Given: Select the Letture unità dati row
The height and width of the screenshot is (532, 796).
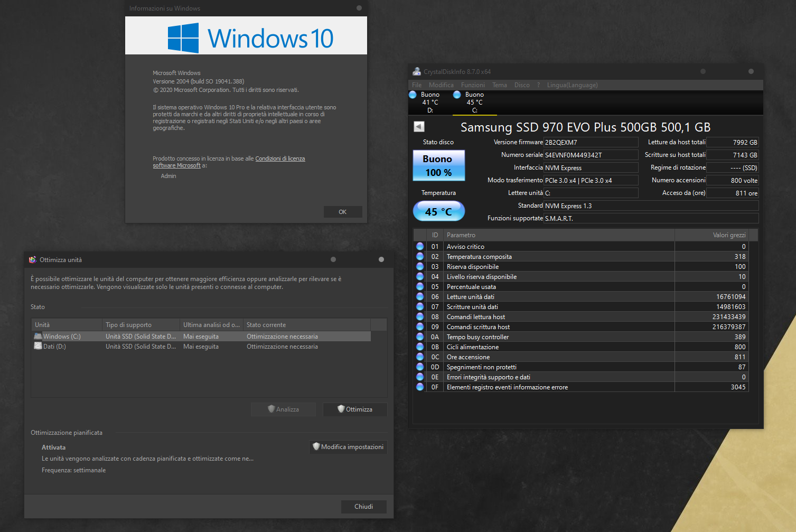Looking at the screenshot, I should [x=581, y=296].
